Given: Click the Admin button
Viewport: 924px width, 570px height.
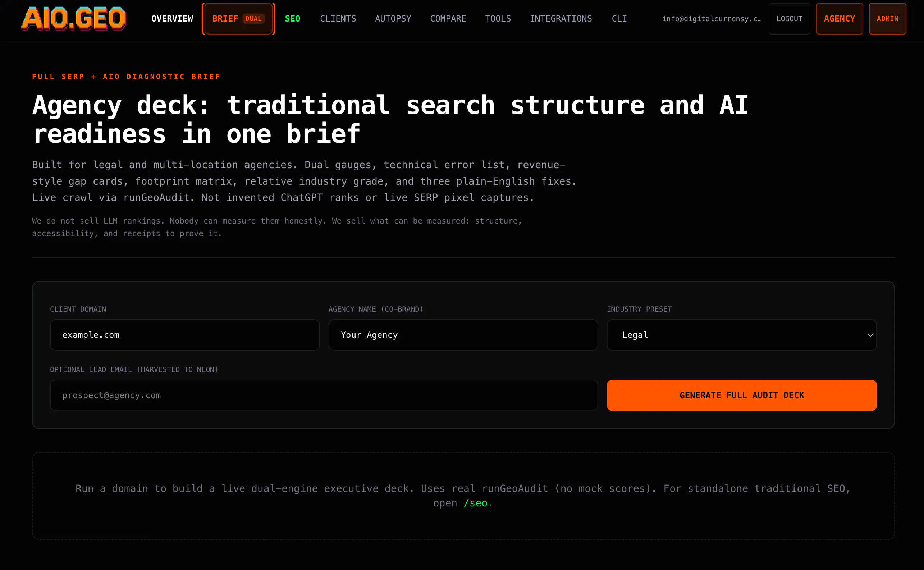Looking at the screenshot, I should pyautogui.click(x=887, y=18).
